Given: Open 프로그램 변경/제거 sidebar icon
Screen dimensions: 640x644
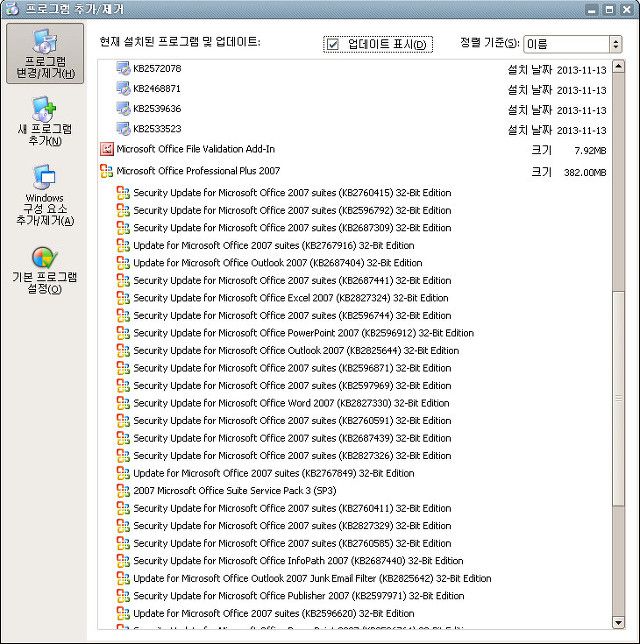Looking at the screenshot, I should pos(45,53).
